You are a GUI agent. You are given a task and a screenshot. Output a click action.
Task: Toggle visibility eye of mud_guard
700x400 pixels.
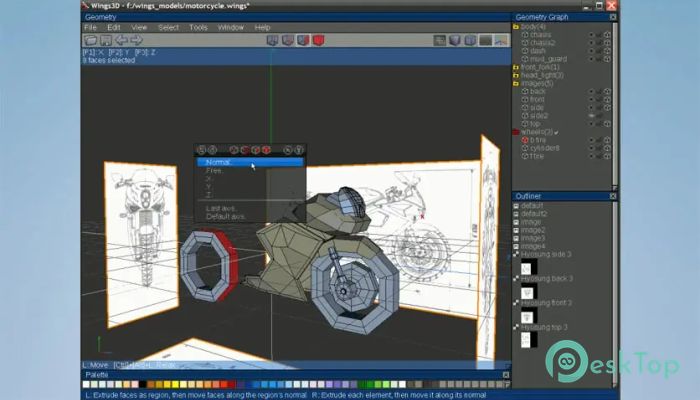[592, 59]
